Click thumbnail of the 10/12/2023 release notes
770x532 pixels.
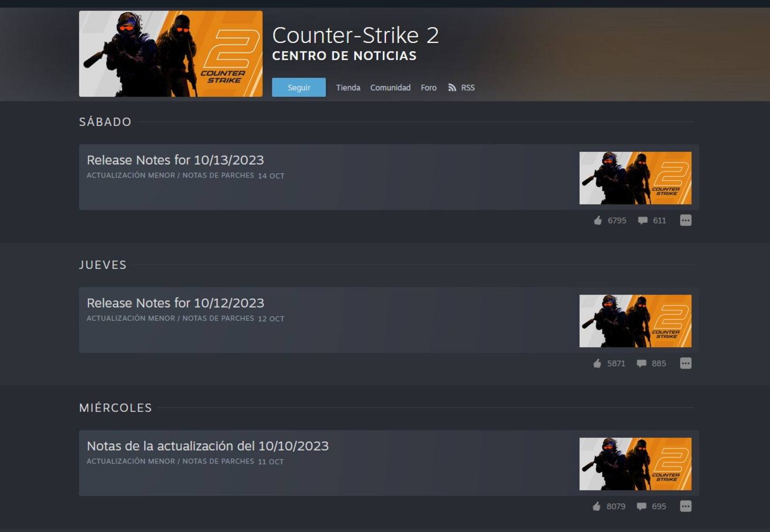635,321
